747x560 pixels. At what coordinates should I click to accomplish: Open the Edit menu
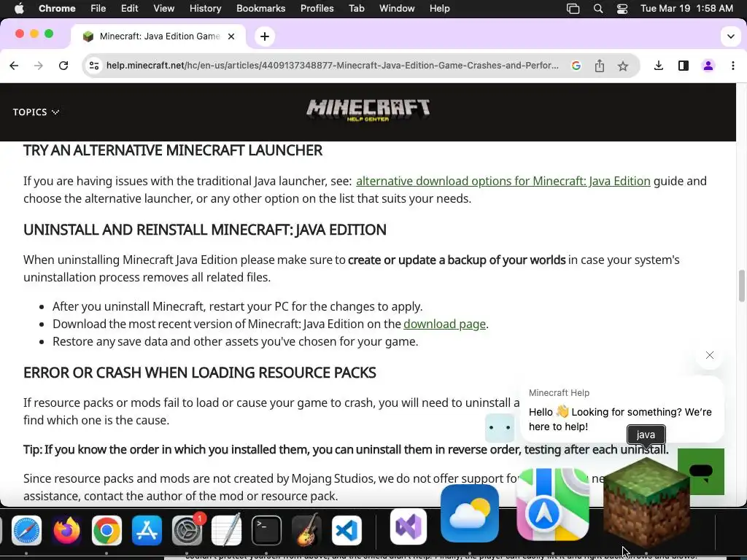[129, 8]
